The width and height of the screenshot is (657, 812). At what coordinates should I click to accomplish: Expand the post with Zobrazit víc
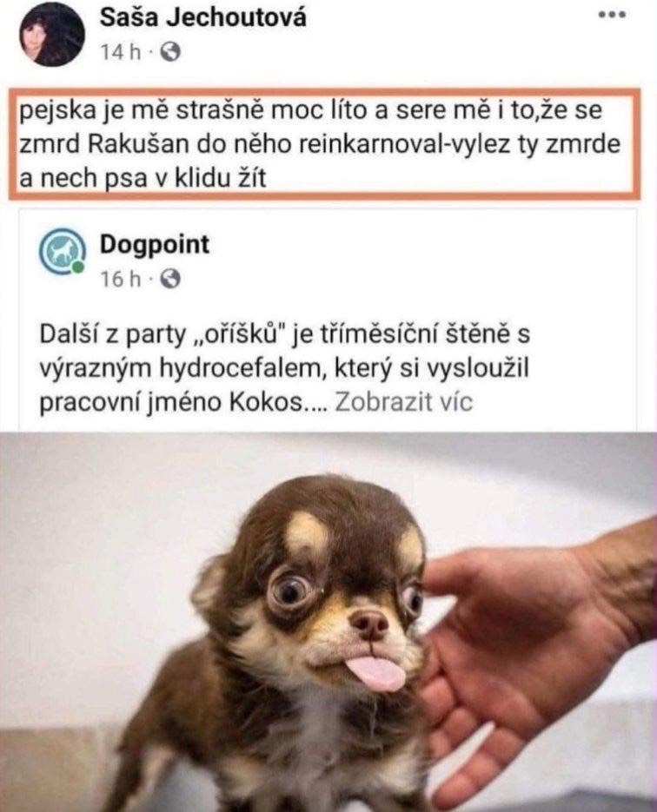pos(403,402)
